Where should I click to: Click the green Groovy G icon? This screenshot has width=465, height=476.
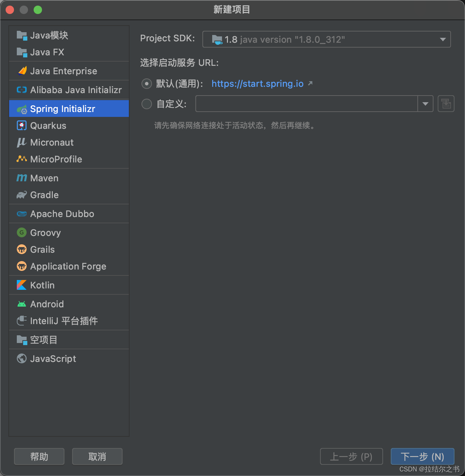22,232
